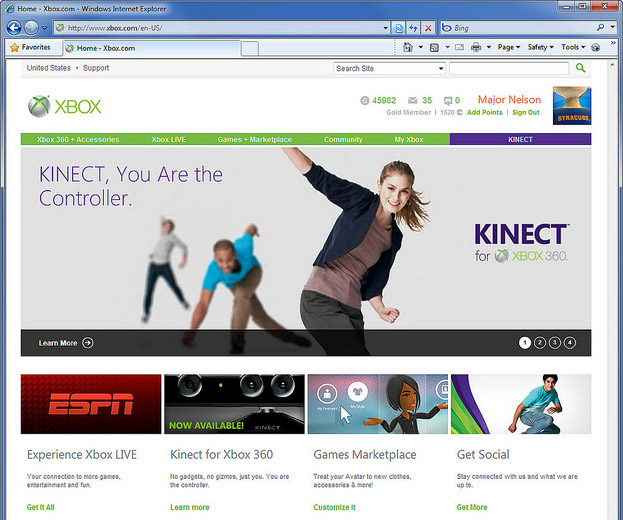Click the stop loading X icon
This screenshot has height=520, width=623.
428,28
